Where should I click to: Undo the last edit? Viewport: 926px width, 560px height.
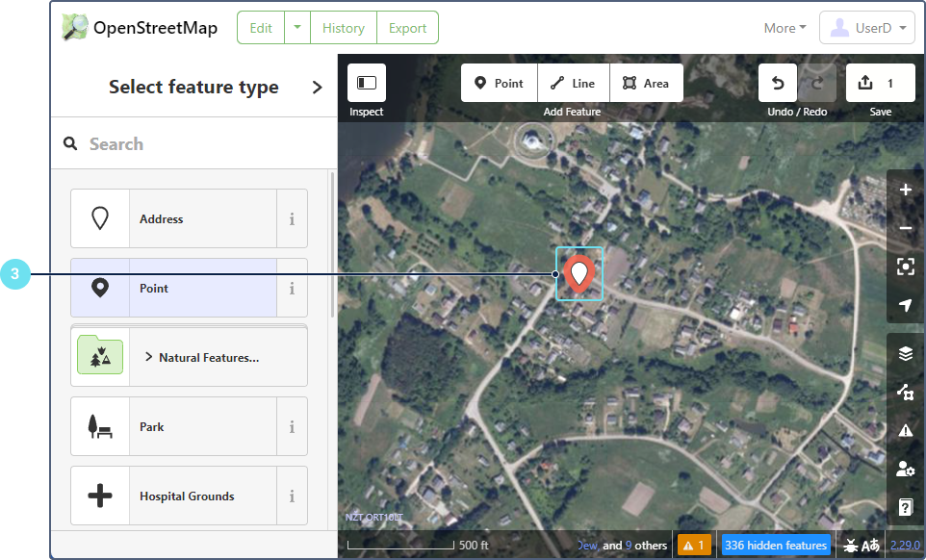tap(778, 84)
